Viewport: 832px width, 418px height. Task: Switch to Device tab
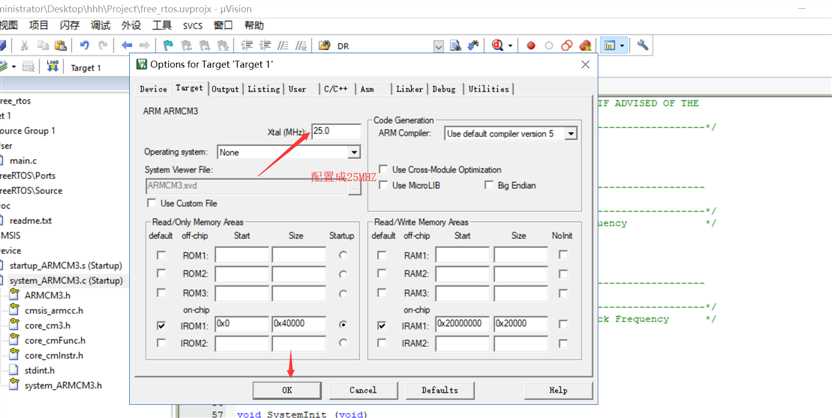coord(153,89)
